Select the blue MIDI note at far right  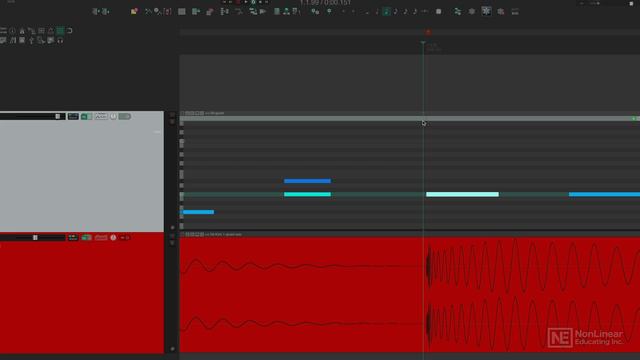point(604,194)
